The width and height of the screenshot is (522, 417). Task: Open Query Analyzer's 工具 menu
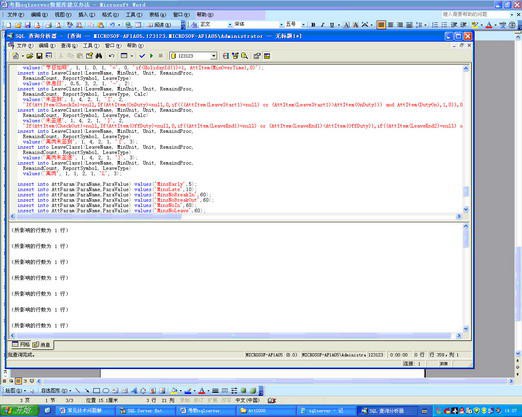(x=91, y=45)
